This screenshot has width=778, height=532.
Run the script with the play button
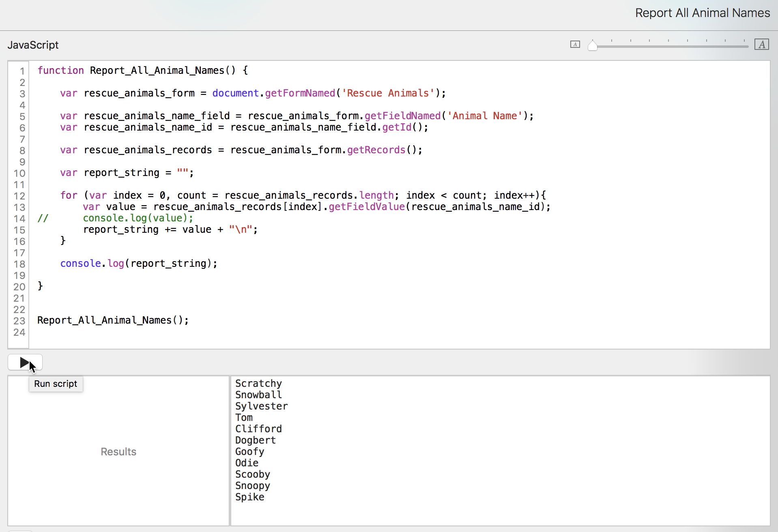coord(25,363)
